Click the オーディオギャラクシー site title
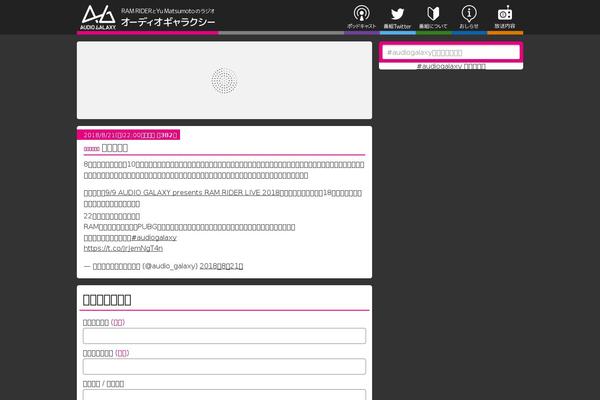Viewport: 600px width, 400px height. click(168, 22)
